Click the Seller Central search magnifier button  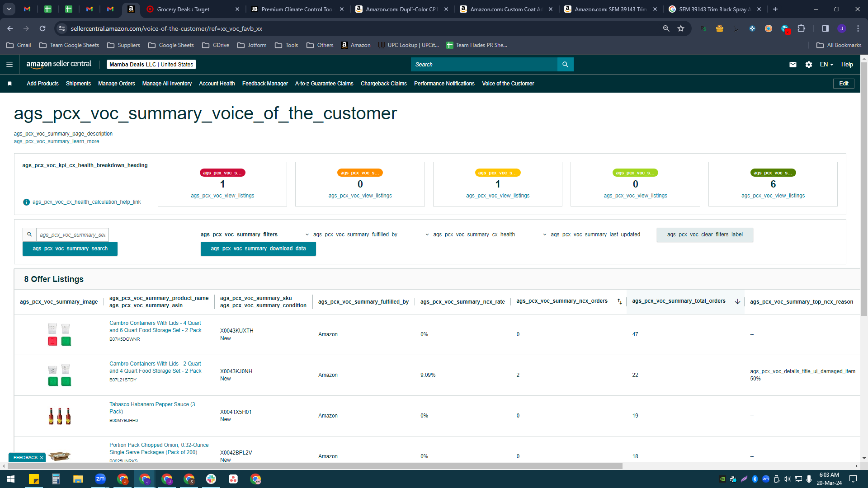[x=565, y=65]
